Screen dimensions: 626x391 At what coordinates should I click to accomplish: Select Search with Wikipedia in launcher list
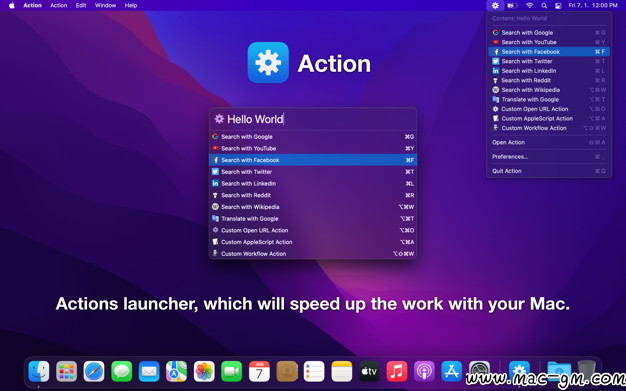point(313,207)
